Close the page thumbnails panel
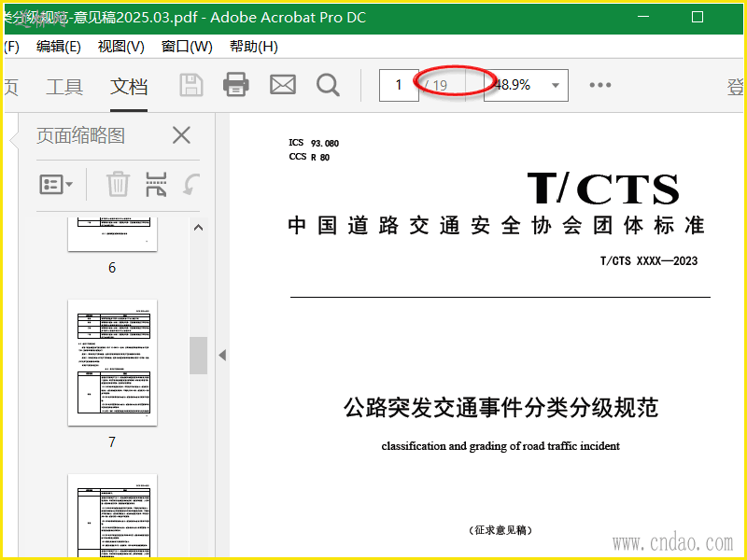This screenshot has width=747, height=560. click(181, 135)
